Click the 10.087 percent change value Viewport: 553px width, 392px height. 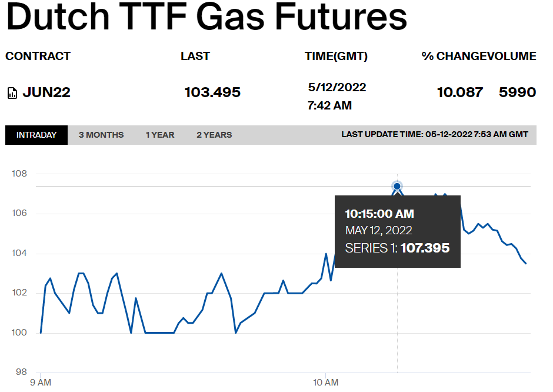tap(459, 92)
